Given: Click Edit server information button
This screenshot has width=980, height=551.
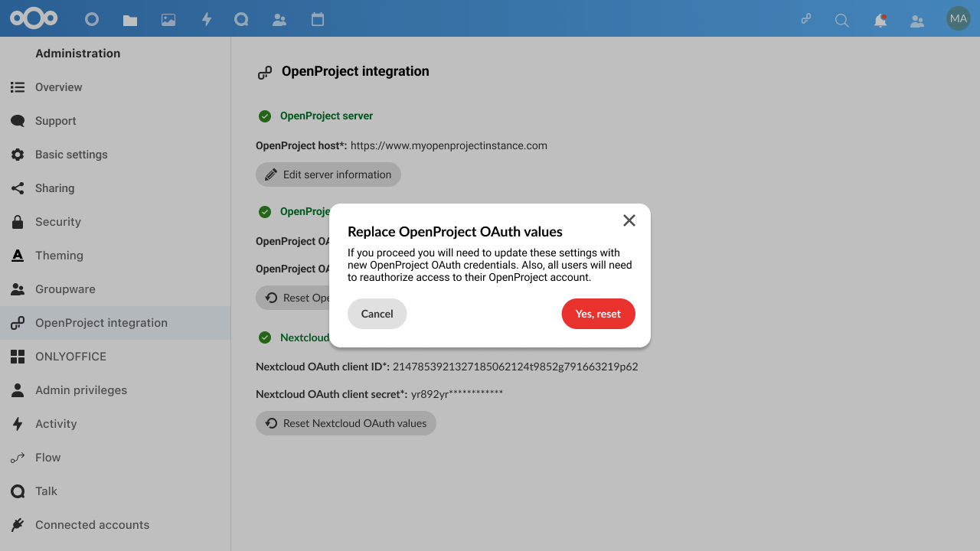Looking at the screenshot, I should coord(328,174).
